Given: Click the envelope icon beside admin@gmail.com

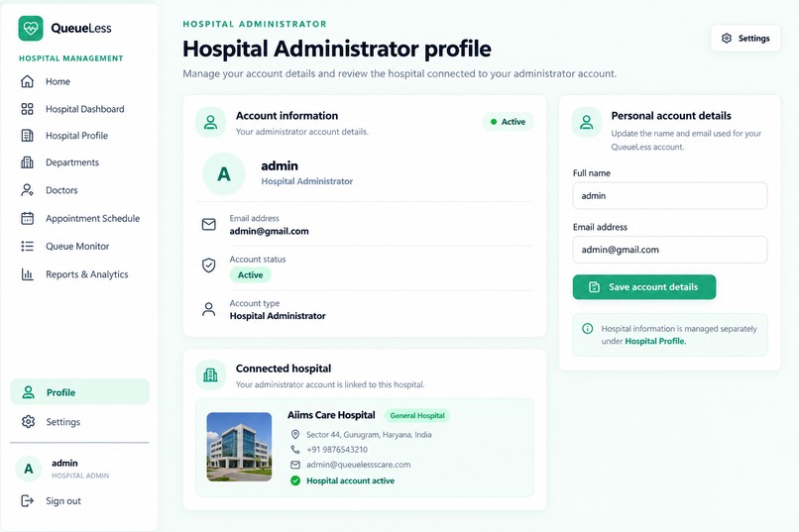Looking at the screenshot, I should 209,225.
